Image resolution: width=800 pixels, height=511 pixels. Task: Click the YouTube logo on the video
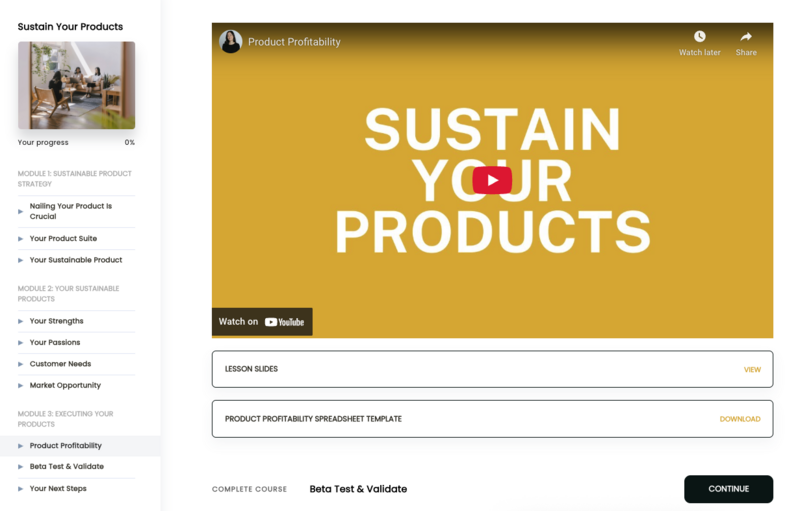click(284, 322)
